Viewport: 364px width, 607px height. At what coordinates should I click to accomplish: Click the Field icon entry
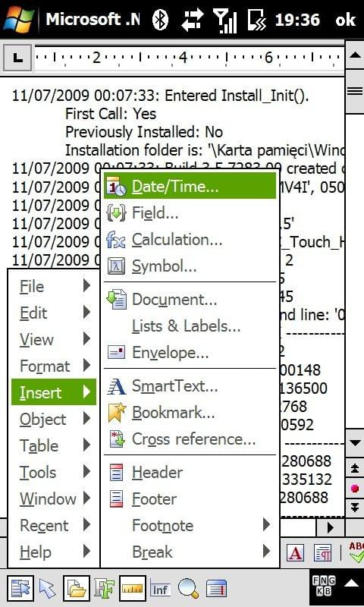click(x=117, y=213)
